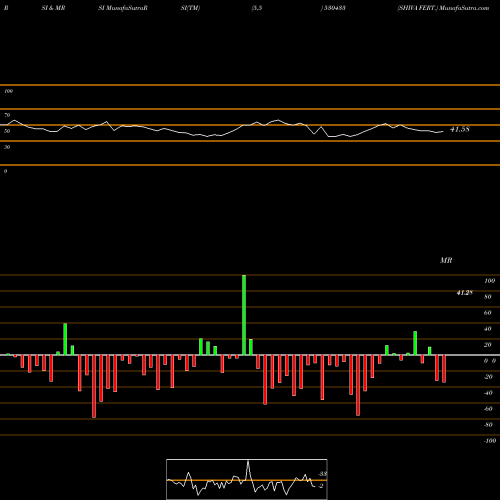Click the RSI axis label 70
The height and width of the screenshot is (500, 500).
[7, 115]
